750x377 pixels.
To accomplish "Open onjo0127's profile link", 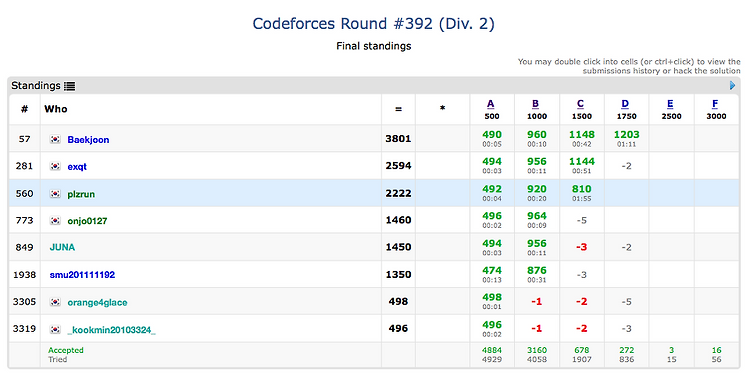I will tap(87, 221).
